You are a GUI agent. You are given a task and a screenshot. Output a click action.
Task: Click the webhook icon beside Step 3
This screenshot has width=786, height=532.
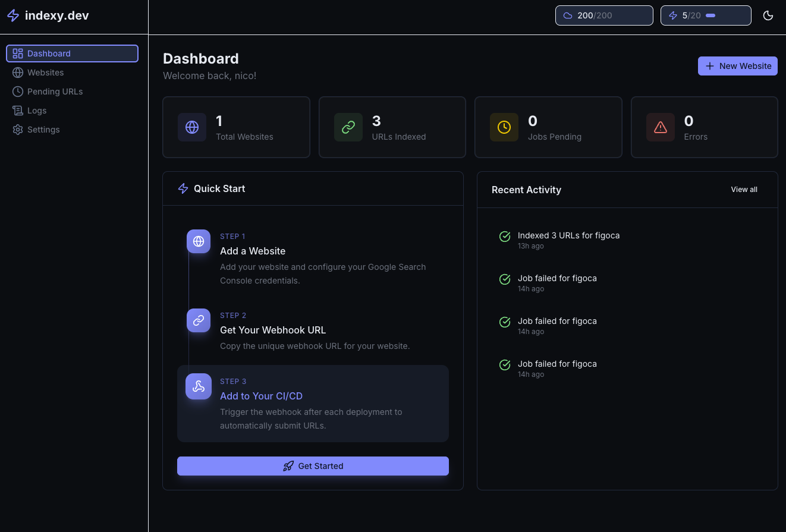coord(198,386)
